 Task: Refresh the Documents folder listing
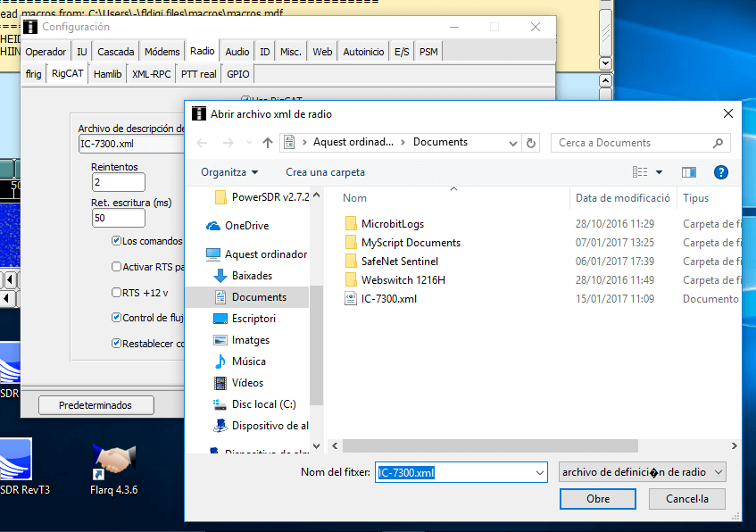[x=531, y=143]
